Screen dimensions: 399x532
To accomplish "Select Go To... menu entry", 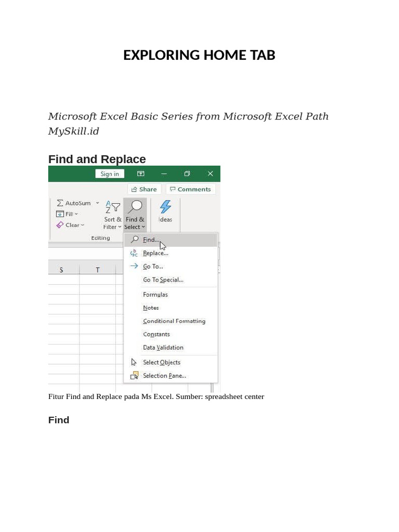I will pos(170,267).
